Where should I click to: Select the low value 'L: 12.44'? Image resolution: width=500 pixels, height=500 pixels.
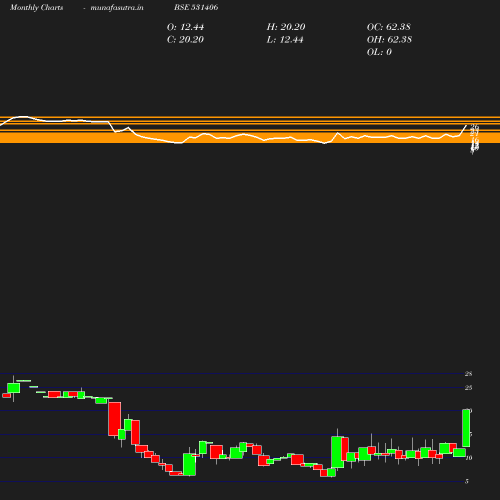coord(285,40)
